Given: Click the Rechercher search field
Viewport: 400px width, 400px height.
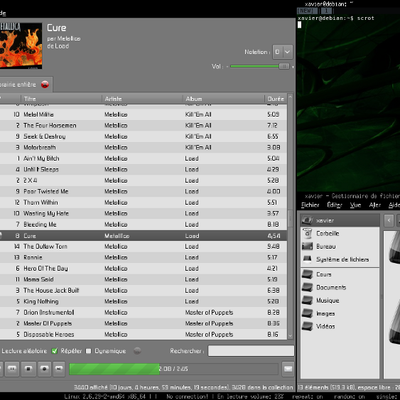Looking at the screenshot, I should (251, 351).
